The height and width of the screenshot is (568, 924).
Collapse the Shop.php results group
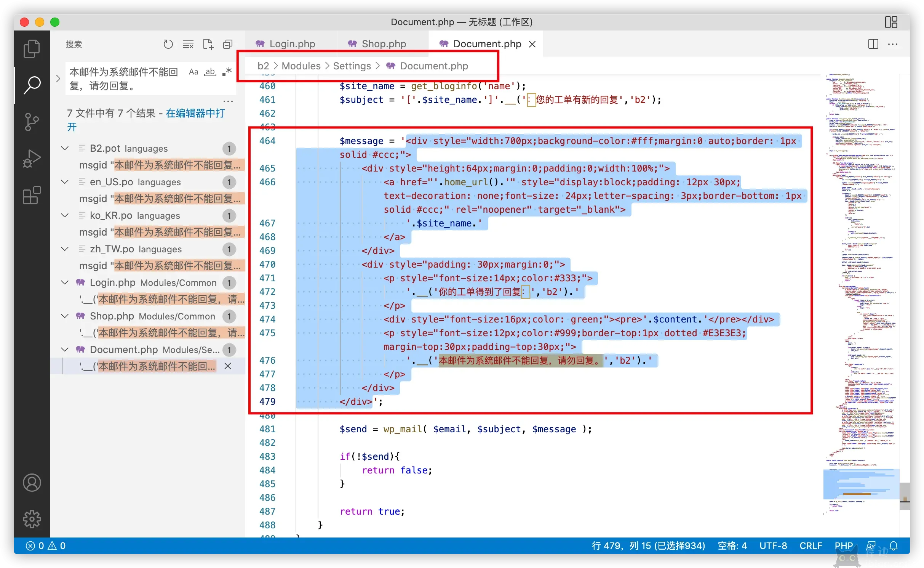(x=65, y=316)
